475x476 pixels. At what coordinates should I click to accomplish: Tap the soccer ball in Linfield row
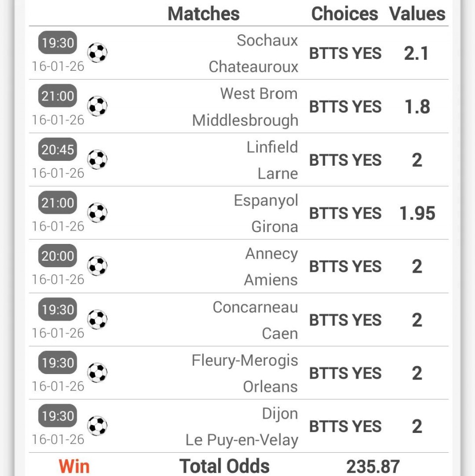click(97, 159)
